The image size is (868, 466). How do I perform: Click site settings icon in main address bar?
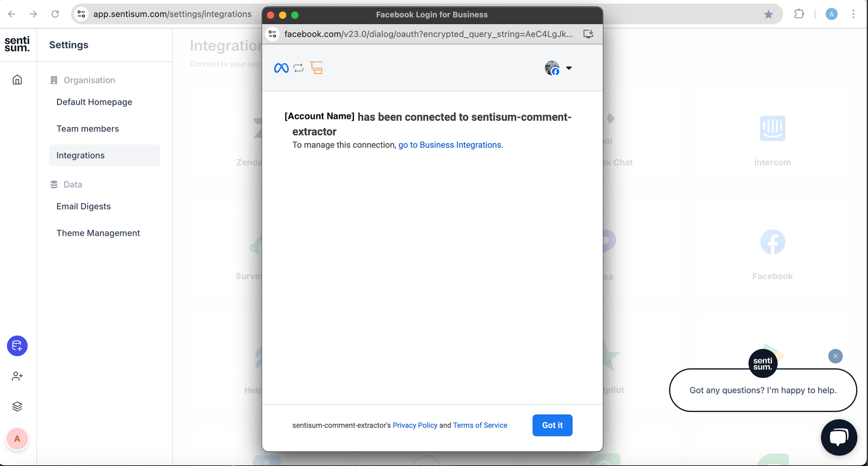click(x=81, y=14)
